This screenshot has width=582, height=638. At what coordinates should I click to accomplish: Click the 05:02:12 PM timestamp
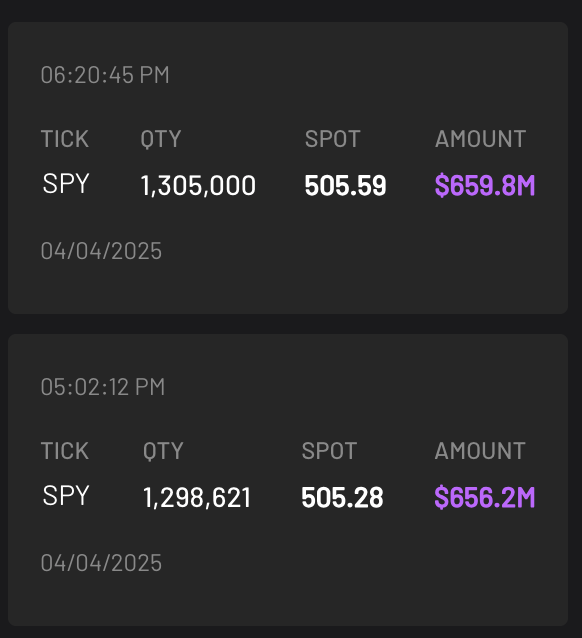[x=103, y=387]
